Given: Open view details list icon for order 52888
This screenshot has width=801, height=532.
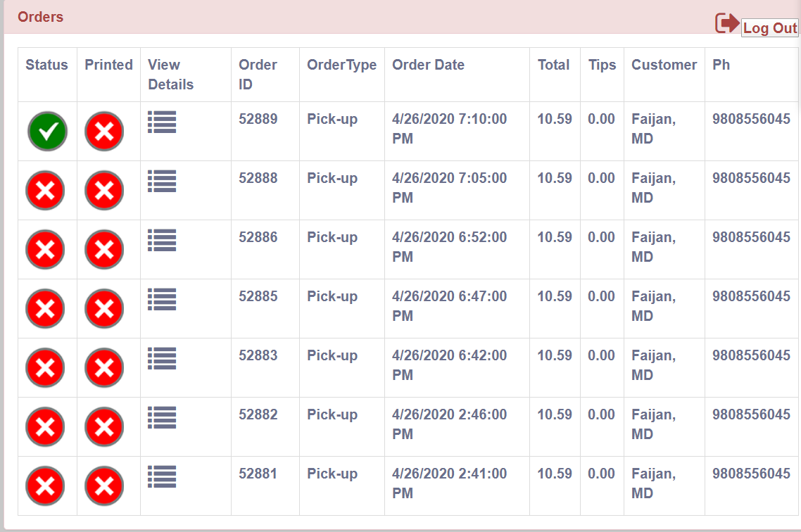Looking at the screenshot, I should (162, 182).
